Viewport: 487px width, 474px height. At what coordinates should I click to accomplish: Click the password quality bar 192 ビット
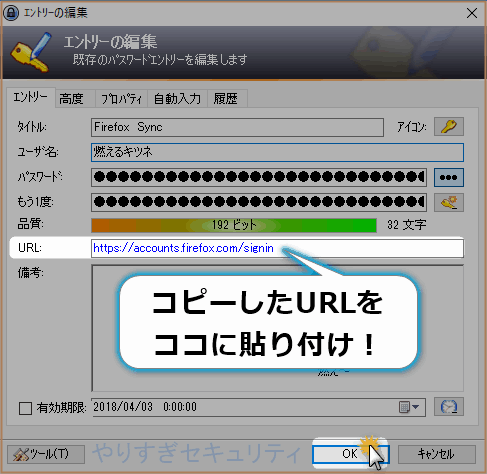coord(234,225)
